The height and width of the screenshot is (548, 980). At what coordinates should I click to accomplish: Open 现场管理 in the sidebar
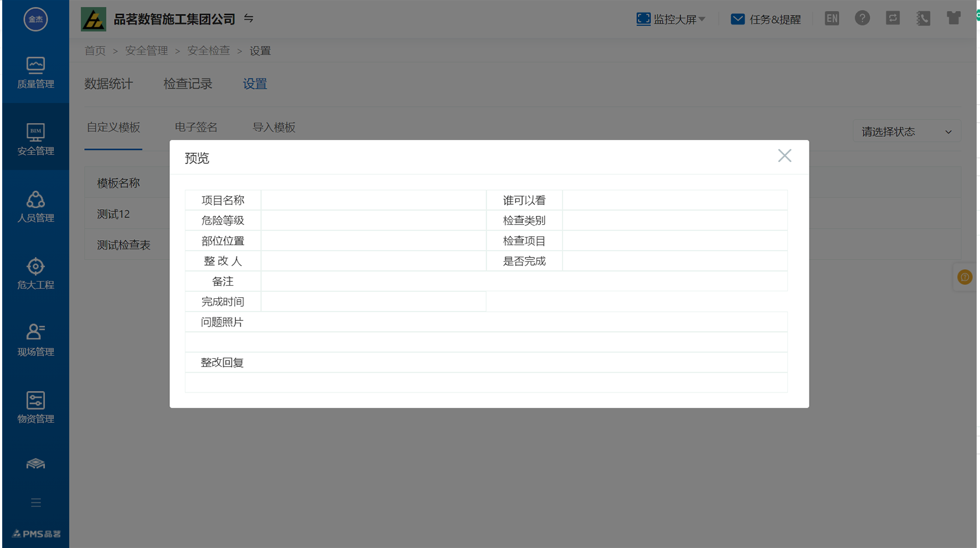click(x=35, y=341)
